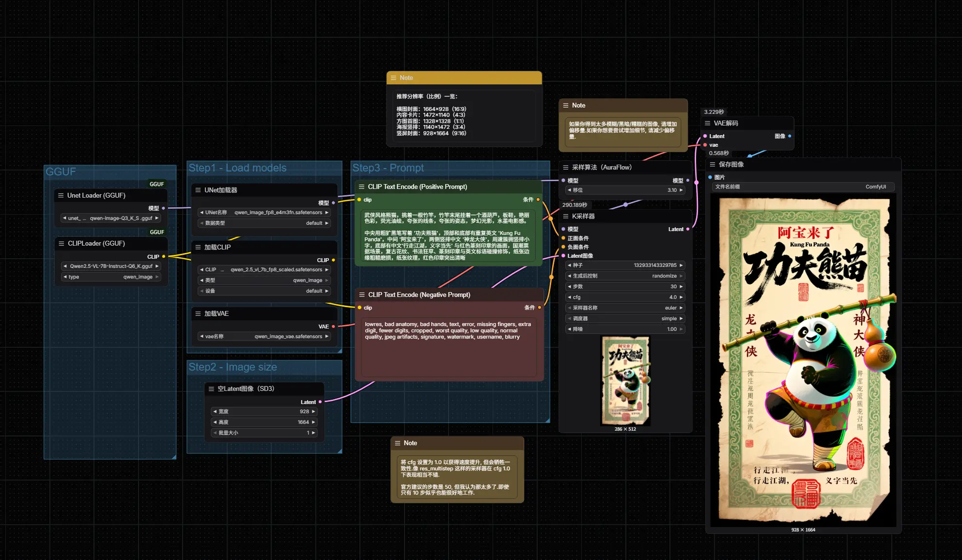962x560 pixels.
Task: Click the orange 条件 output dot on the Positive Prompt node
Action: pos(538,200)
